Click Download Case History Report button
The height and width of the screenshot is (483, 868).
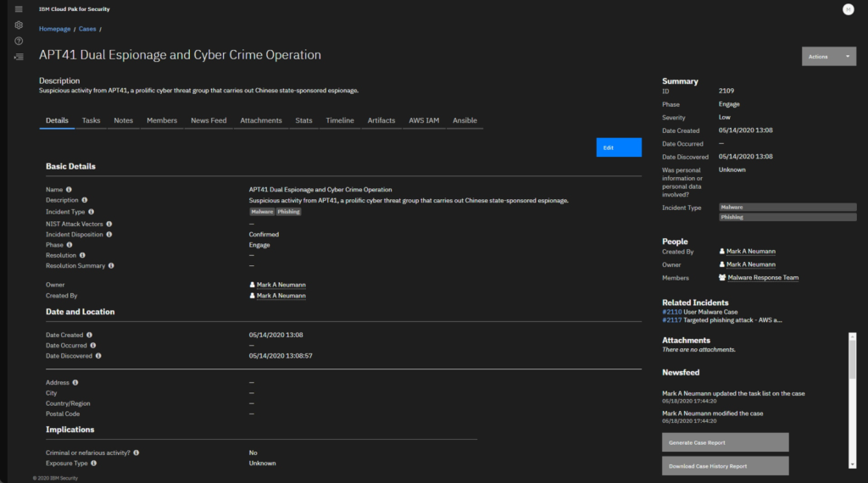pos(726,466)
